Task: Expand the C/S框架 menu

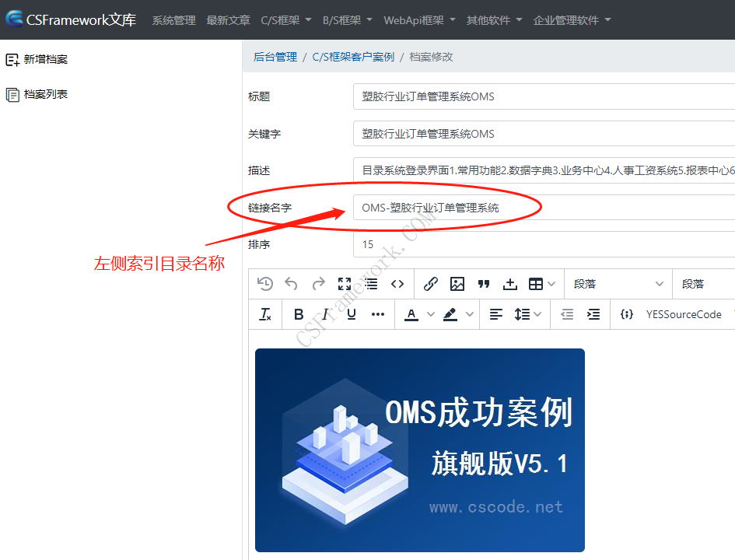Action: pyautogui.click(x=286, y=20)
